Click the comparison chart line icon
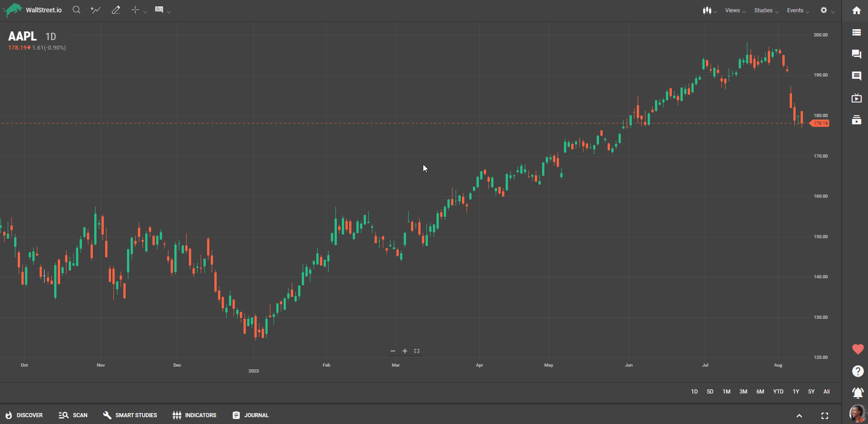Screen dimensions: 868x424 (x=96, y=10)
